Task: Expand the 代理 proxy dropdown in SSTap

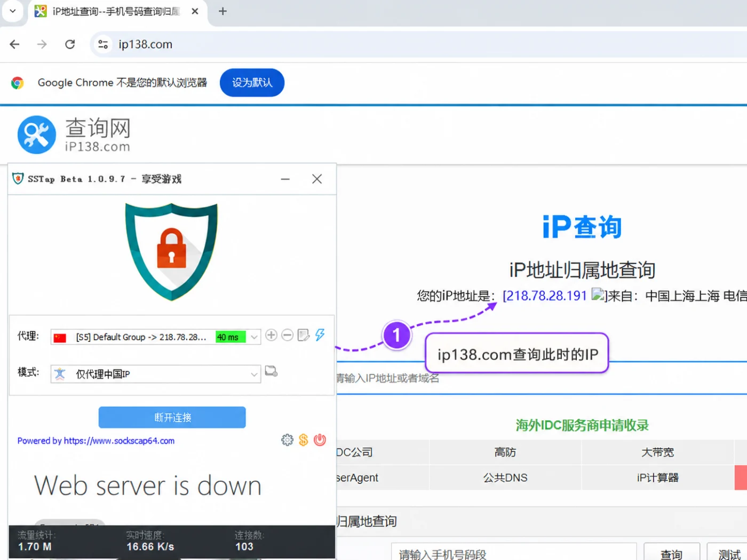Action: point(254,337)
